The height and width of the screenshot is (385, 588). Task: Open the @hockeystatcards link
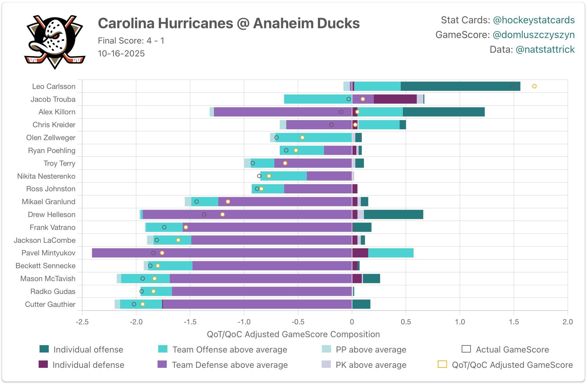click(533, 20)
